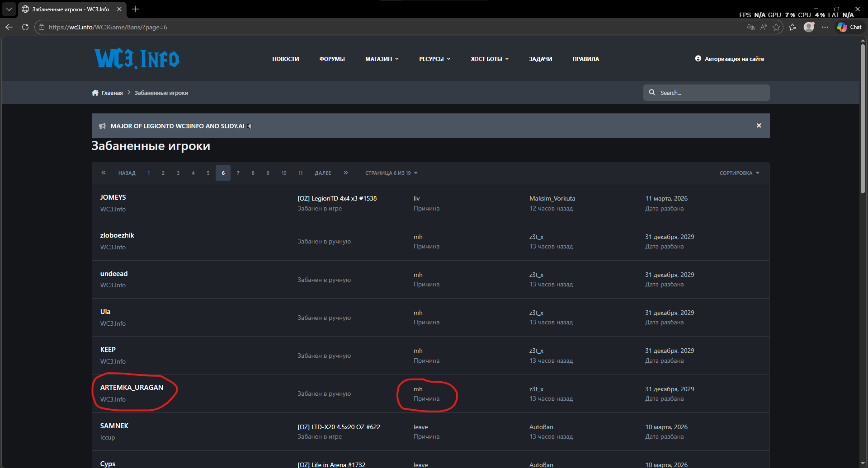Viewport: 868px width, 468px height.
Task: Open НОВОСТИ menu item
Action: point(286,59)
